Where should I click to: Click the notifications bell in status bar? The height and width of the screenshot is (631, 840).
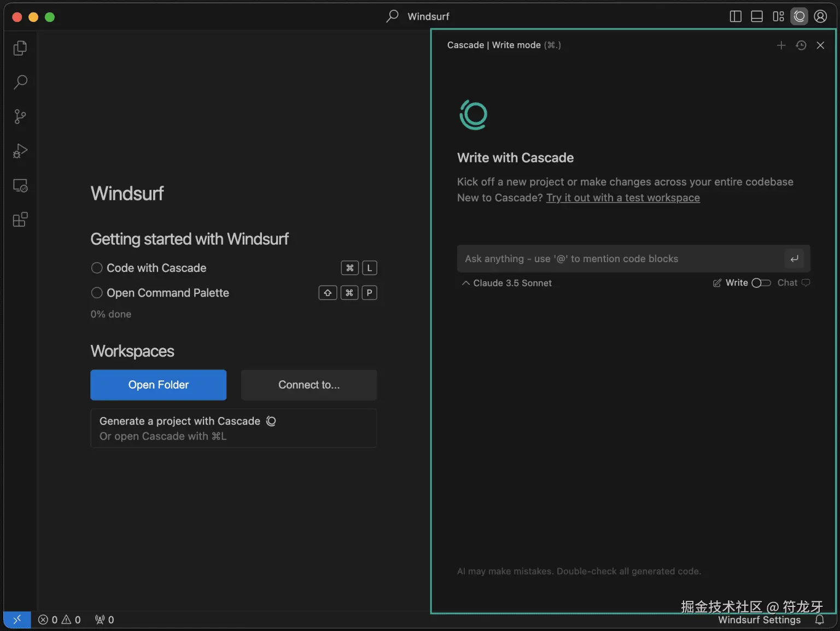[x=820, y=620]
